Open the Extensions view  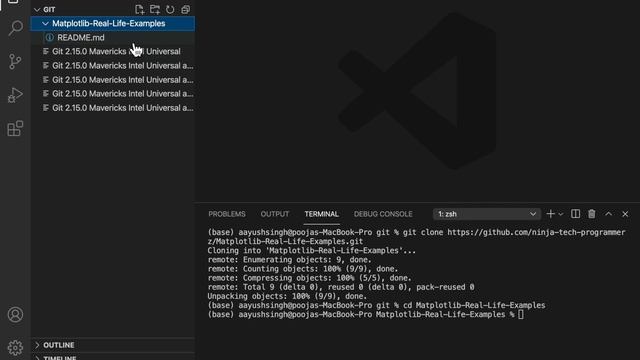(16, 129)
